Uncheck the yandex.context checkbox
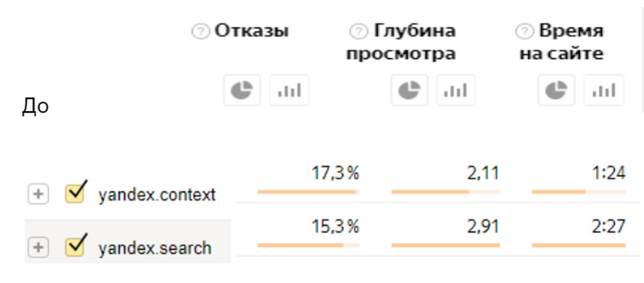The width and height of the screenshot is (644, 283). [x=75, y=193]
